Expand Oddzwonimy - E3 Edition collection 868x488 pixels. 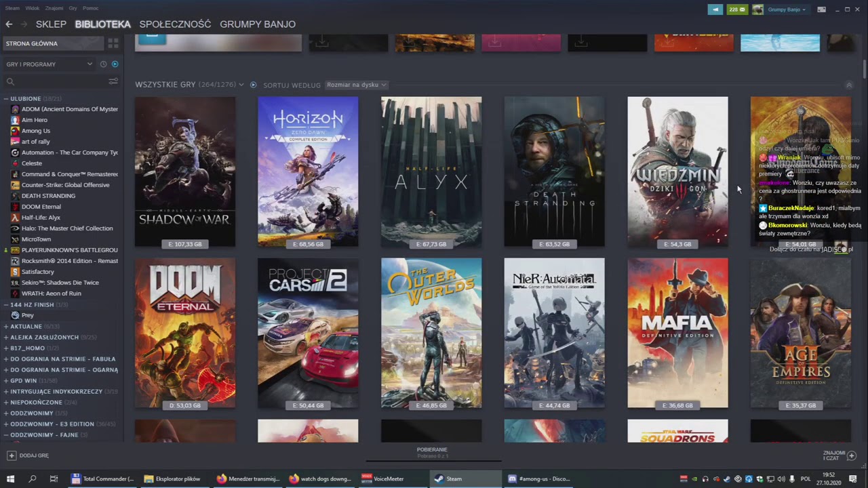[x=6, y=424]
